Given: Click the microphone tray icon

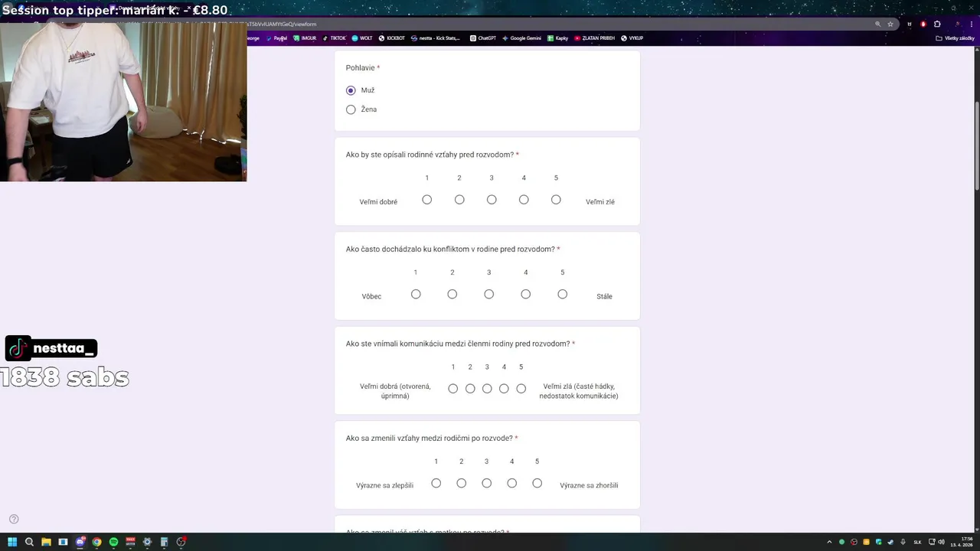Looking at the screenshot, I should (x=903, y=542).
